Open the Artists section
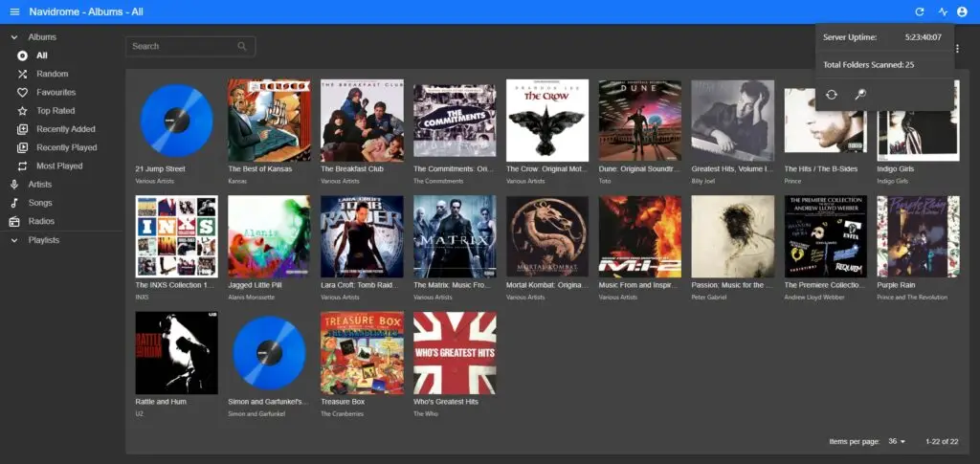 (x=40, y=185)
